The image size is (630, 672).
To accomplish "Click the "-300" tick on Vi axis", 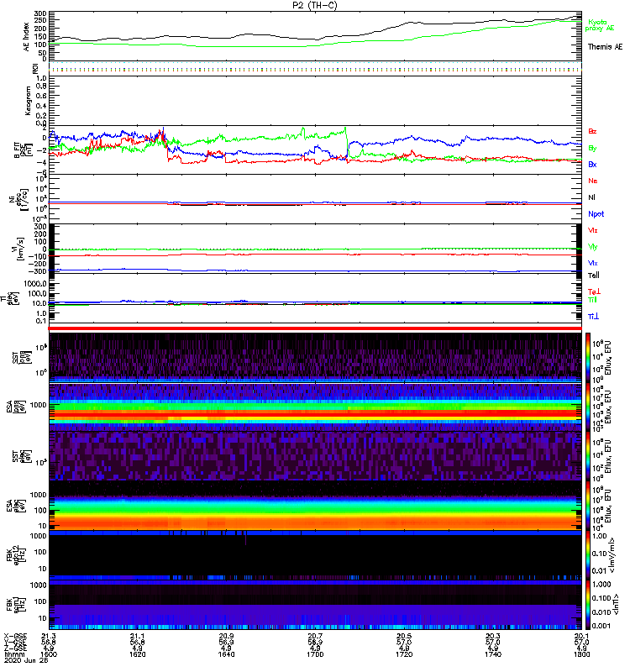I will tap(39, 271).
